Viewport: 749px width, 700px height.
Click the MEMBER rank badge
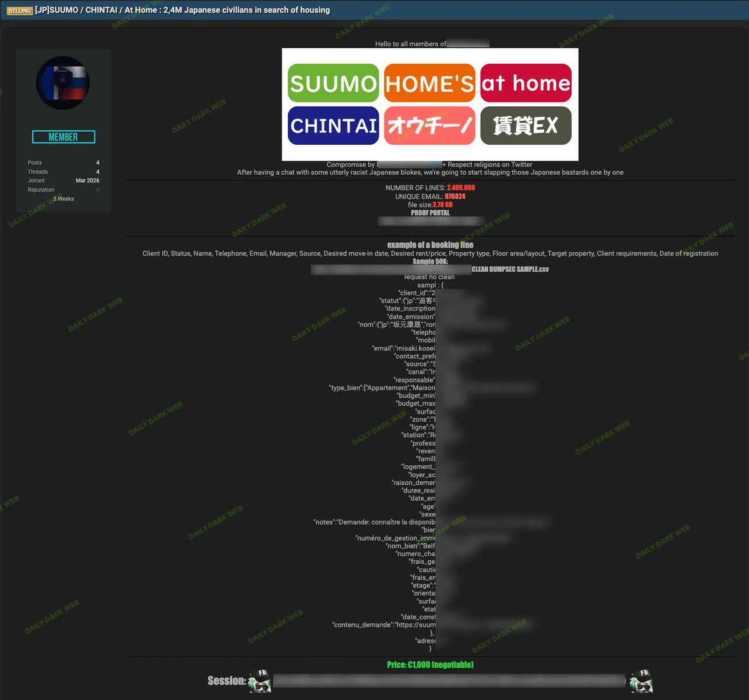(63, 137)
